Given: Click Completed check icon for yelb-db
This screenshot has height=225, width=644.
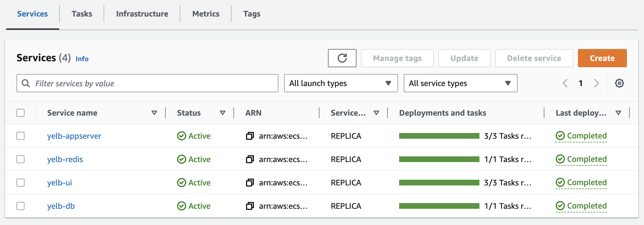Looking at the screenshot, I should (x=560, y=206).
